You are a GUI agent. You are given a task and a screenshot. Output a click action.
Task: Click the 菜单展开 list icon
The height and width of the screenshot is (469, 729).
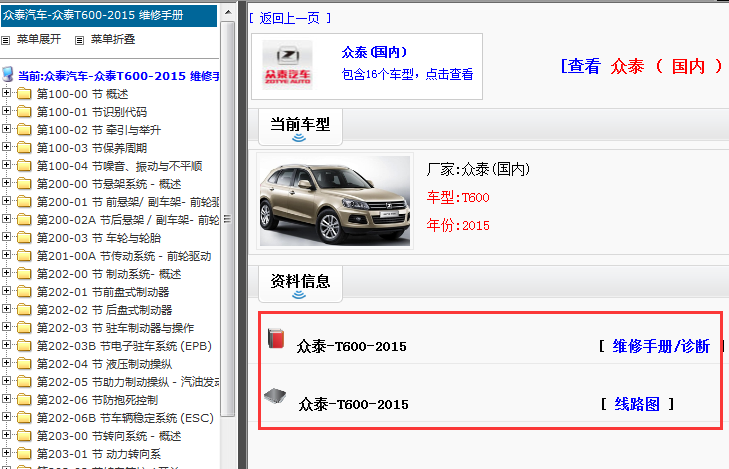tap(6, 40)
